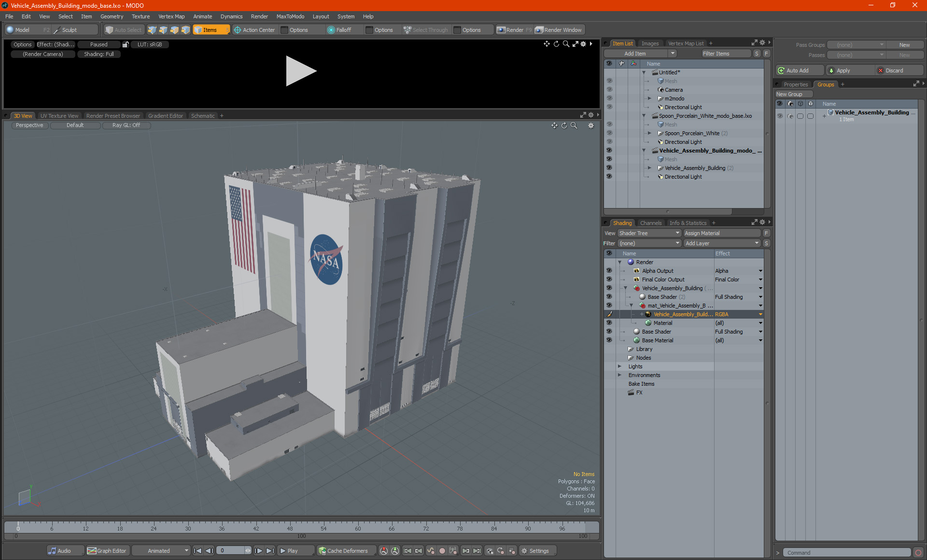
Task: Click the Falloff icon in toolbar
Action: (331, 30)
